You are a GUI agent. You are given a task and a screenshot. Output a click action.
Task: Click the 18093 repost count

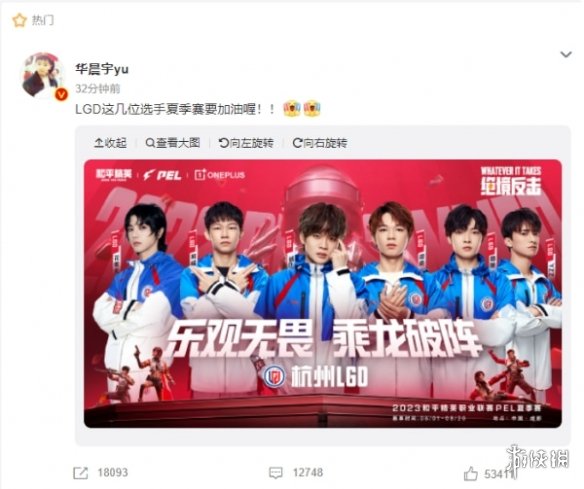click(x=112, y=473)
